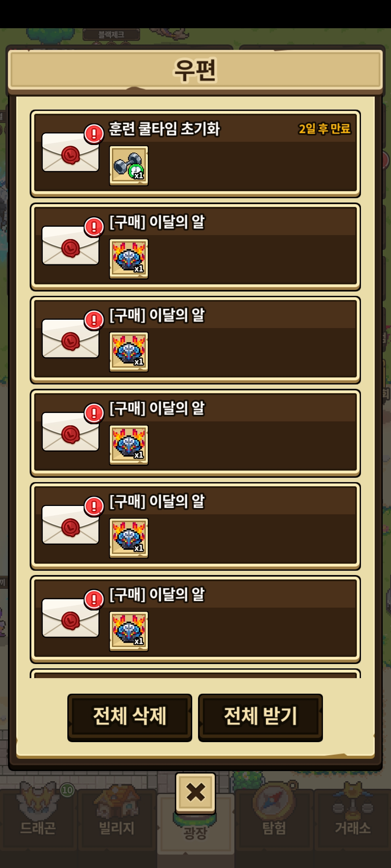The height and width of the screenshot is (868, 391).
Task: Open the second monthly egg mail envelope
Action: pyautogui.click(x=71, y=339)
